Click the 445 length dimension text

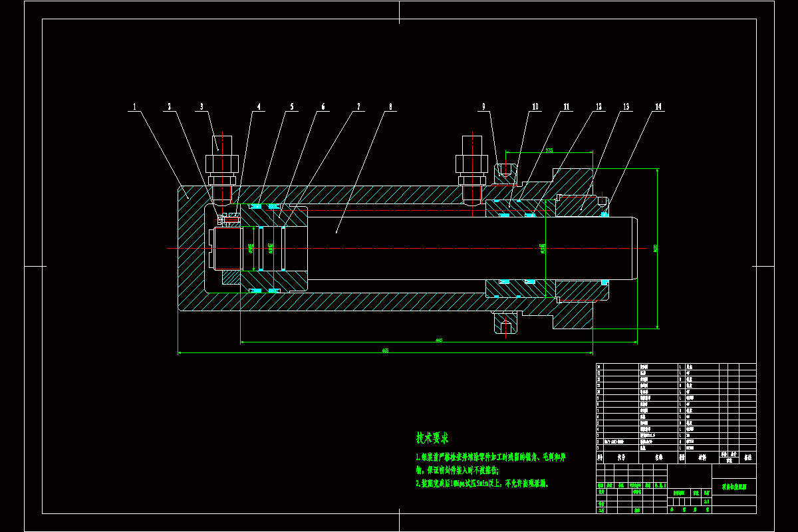[439, 340]
